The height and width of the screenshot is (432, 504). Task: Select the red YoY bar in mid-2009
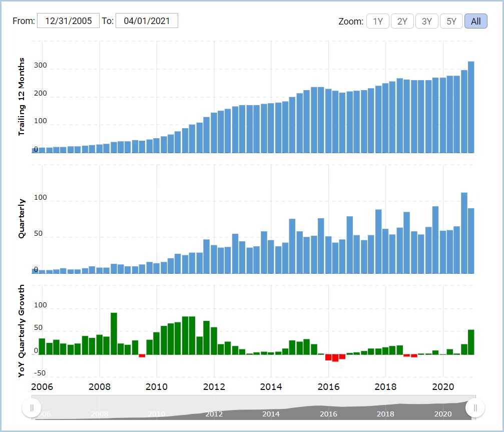click(142, 355)
